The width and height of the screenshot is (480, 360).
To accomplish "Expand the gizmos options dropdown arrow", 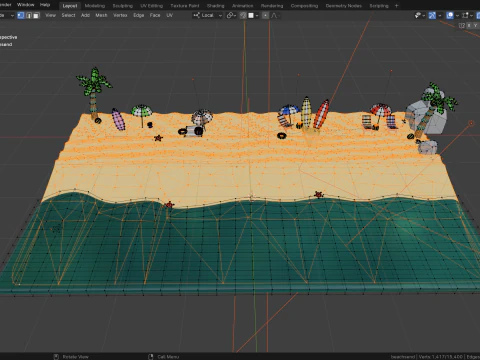I will (x=440, y=15).
